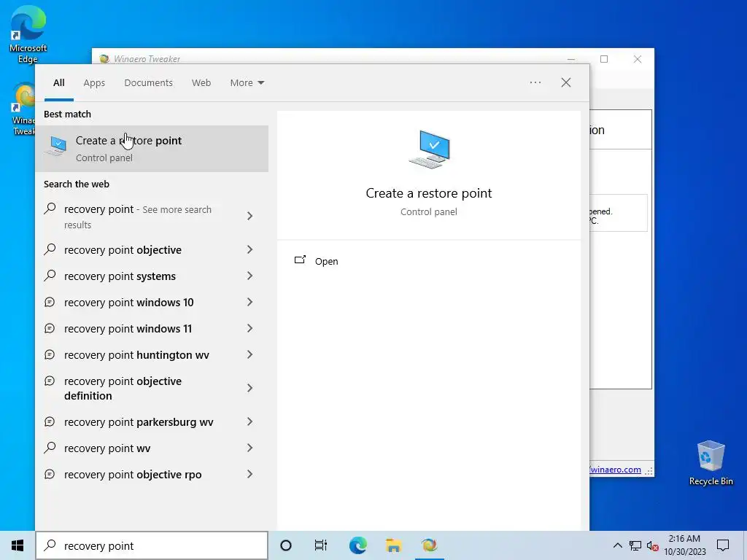Click chat icon beside recovery point parkersburg wv
This screenshot has height=560, width=747.
point(50,421)
